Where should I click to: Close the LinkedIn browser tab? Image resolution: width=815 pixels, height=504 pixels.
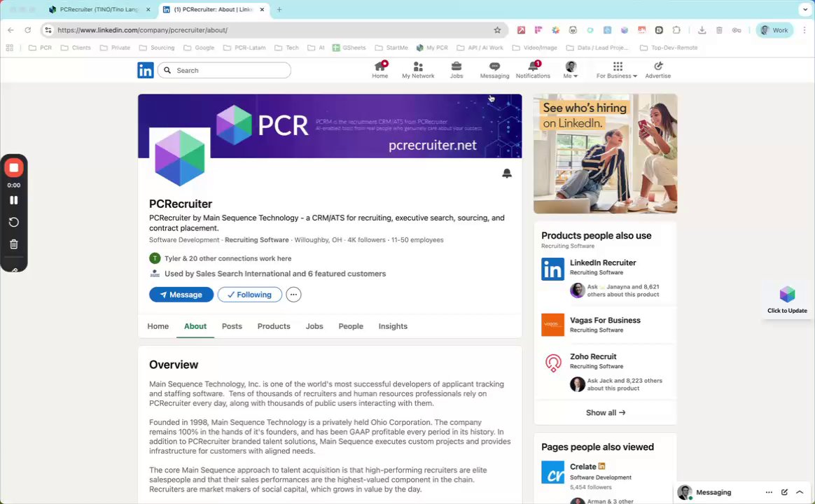pos(262,9)
